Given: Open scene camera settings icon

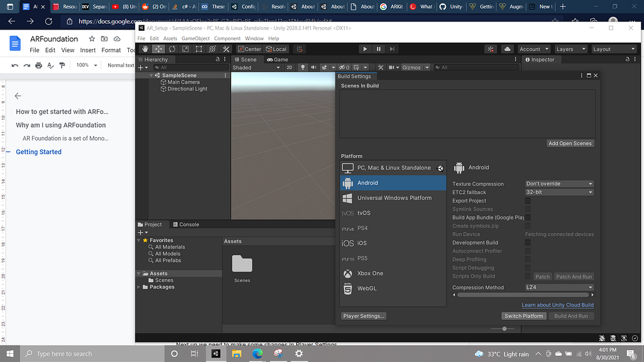Looking at the screenshot, I should (391, 67).
